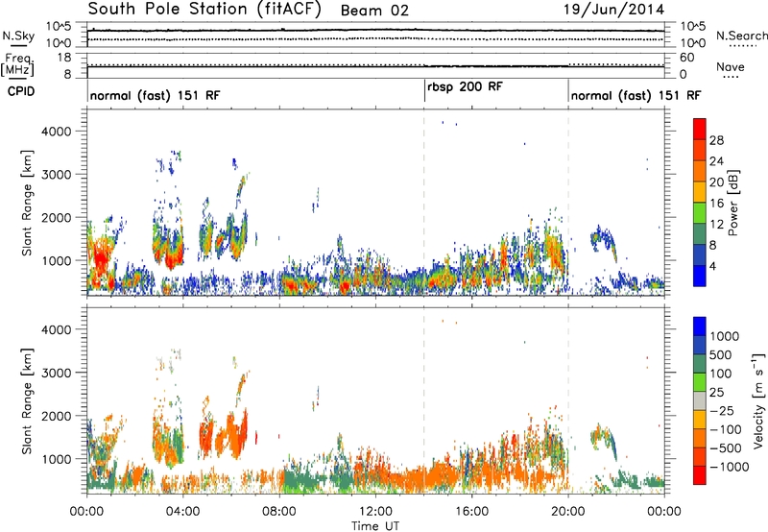
Task: Click the "−1000" tick on Velocity colorbar
Action: (x=729, y=467)
